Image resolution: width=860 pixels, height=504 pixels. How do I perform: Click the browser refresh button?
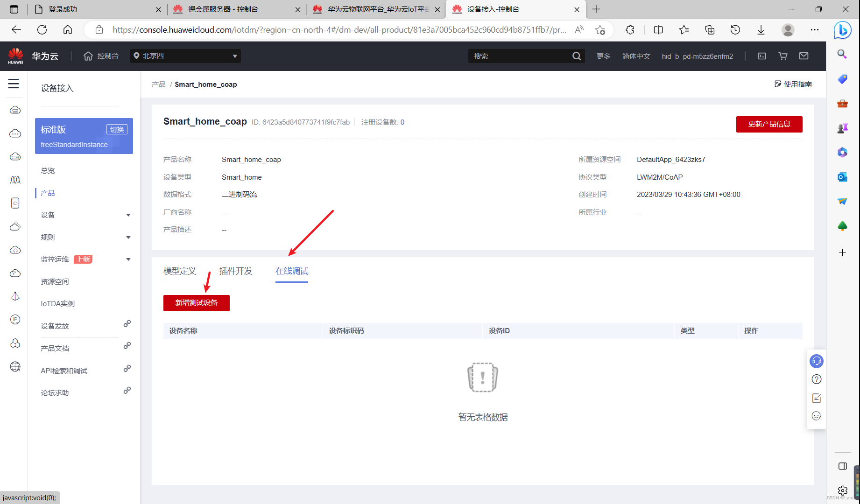point(42,30)
